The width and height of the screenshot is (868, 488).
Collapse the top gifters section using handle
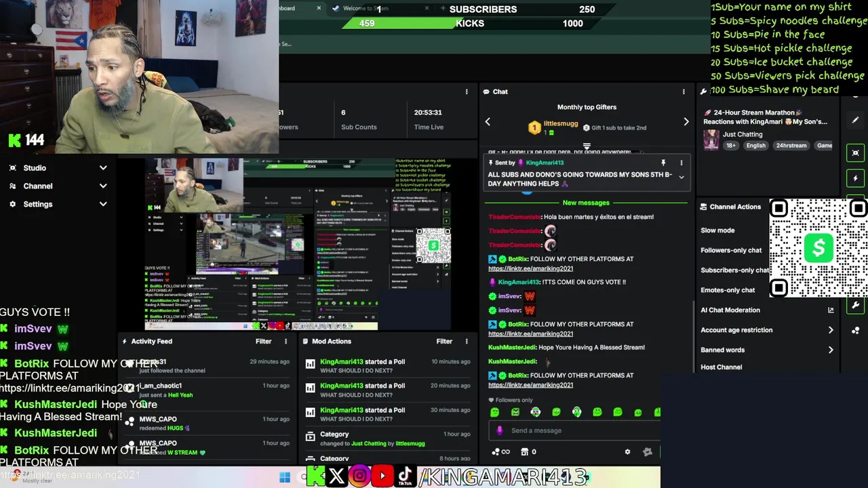(587, 146)
